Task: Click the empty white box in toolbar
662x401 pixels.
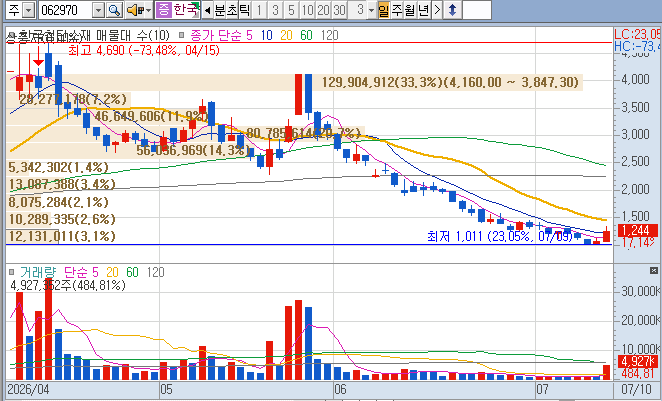Action: pyautogui.click(x=477, y=10)
